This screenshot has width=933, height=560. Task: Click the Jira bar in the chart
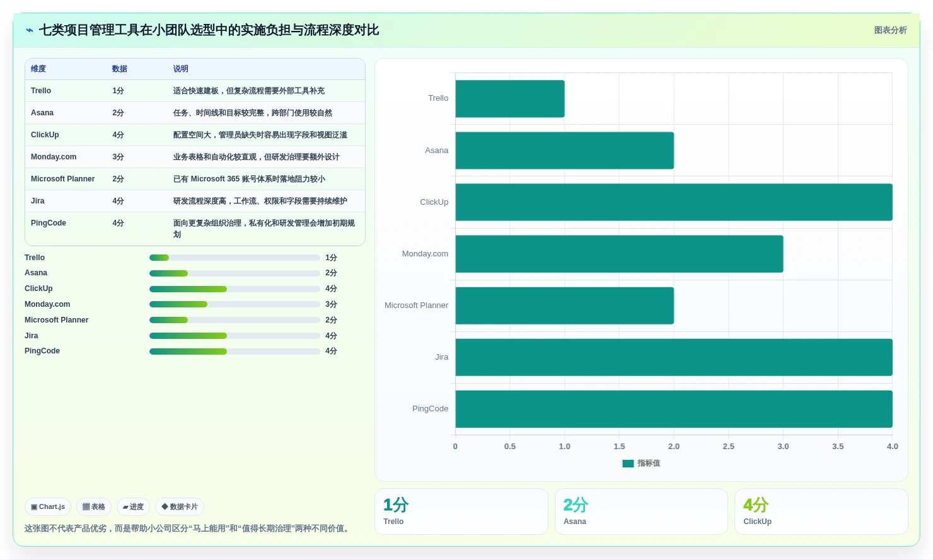(674, 357)
